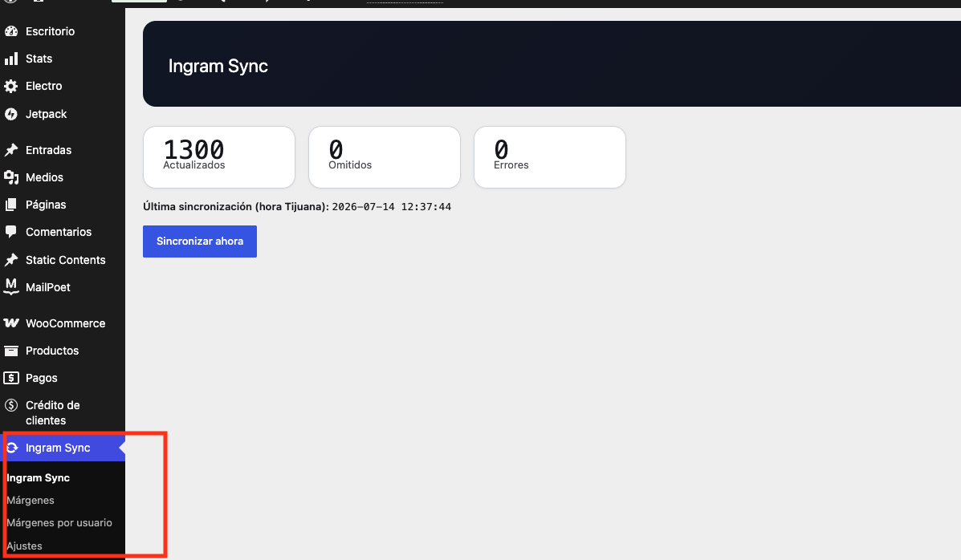The width and height of the screenshot is (961, 560).
Task: Click the Medios media icon
Action: point(11,177)
